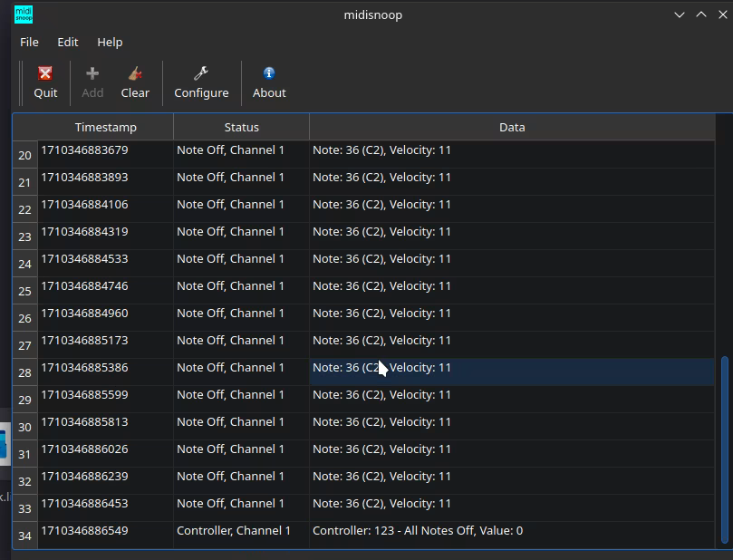The width and height of the screenshot is (733, 560).
Task: Click the Quit toolbar icon
Action: (x=45, y=74)
